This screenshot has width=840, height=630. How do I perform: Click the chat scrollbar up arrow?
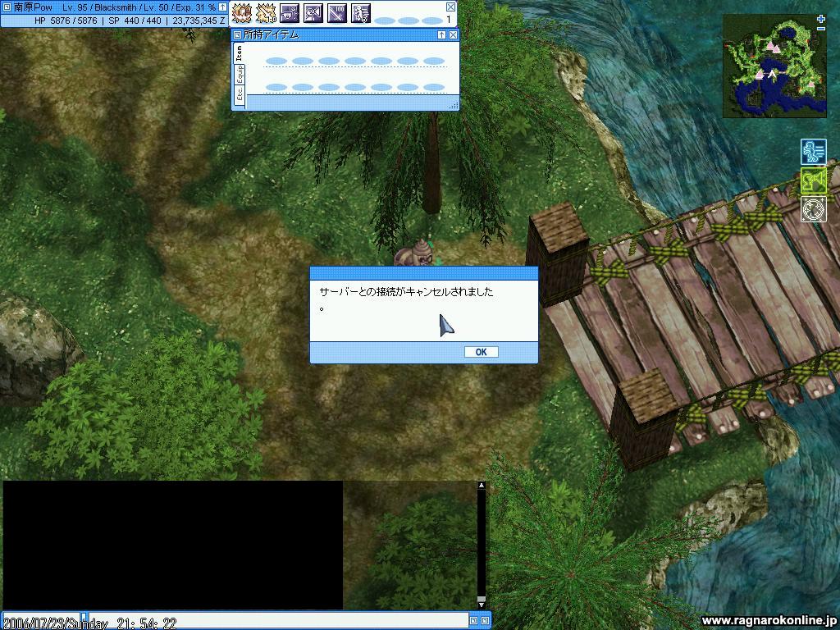pyautogui.click(x=481, y=485)
